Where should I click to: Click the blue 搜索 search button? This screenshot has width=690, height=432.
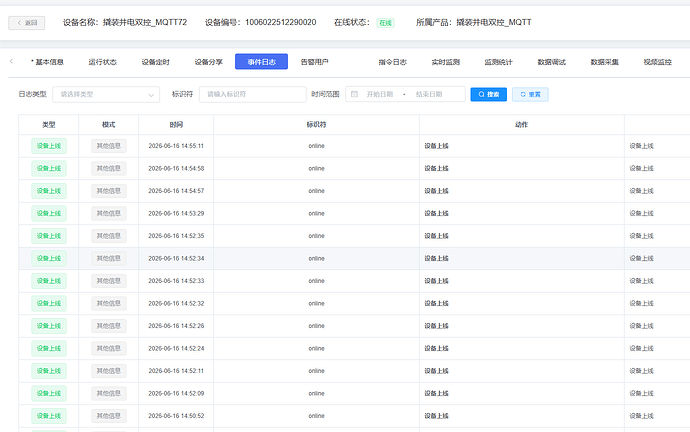coord(488,94)
